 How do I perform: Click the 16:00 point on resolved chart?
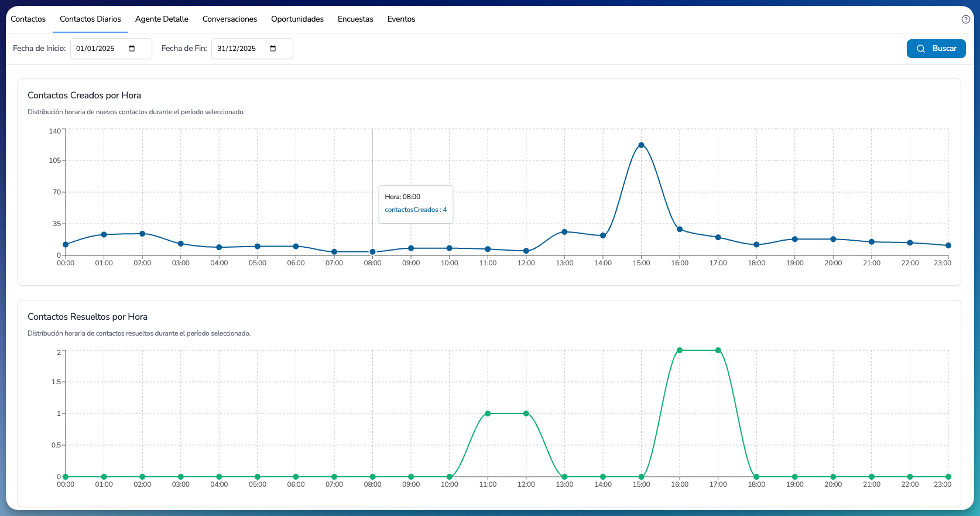(680, 350)
